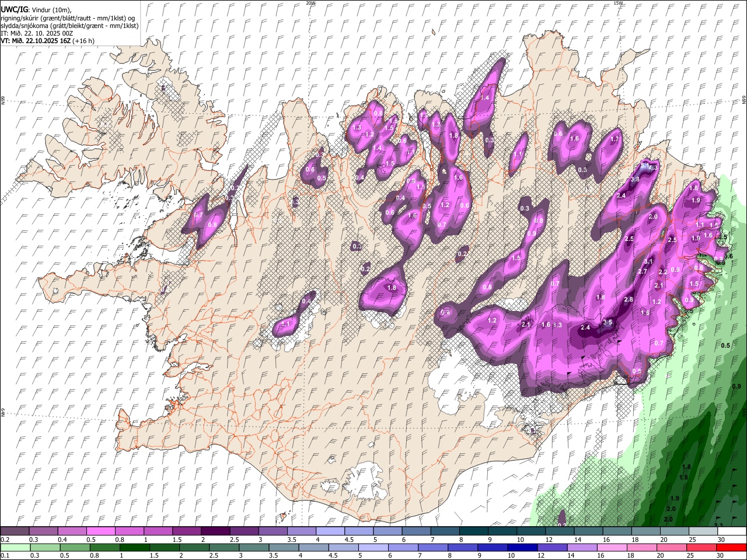Click the '2.8' snowfall value on the map
The width and height of the screenshot is (747, 560).
629,299
